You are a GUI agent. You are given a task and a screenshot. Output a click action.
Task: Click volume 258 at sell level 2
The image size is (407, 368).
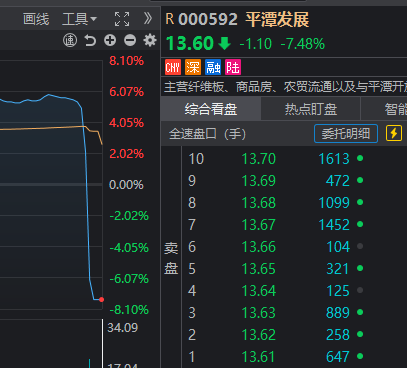click(338, 335)
